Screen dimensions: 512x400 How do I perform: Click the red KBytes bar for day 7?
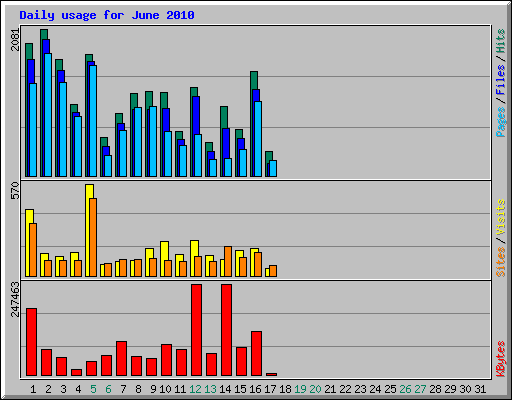121,358
